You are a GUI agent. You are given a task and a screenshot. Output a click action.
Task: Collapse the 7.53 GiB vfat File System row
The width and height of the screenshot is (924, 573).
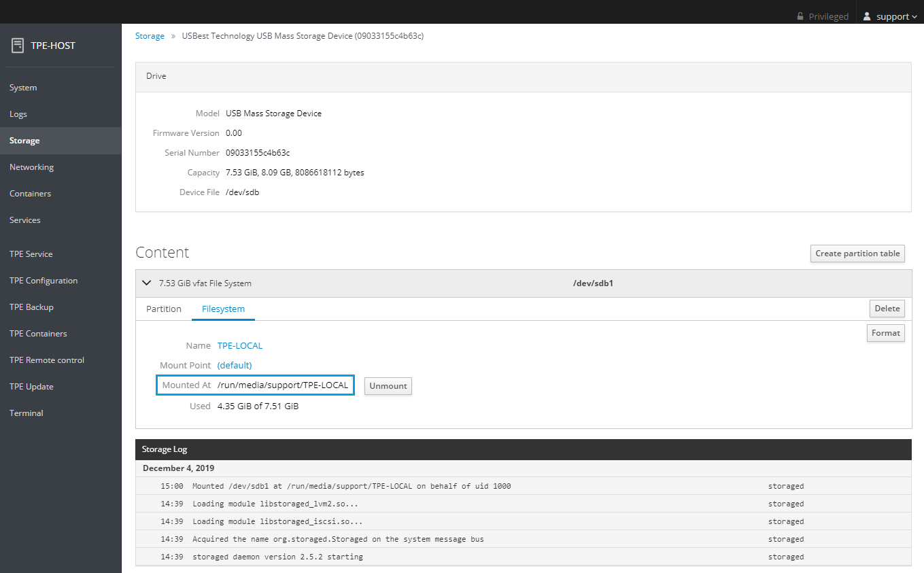pyautogui.click(x=146, y=283)
